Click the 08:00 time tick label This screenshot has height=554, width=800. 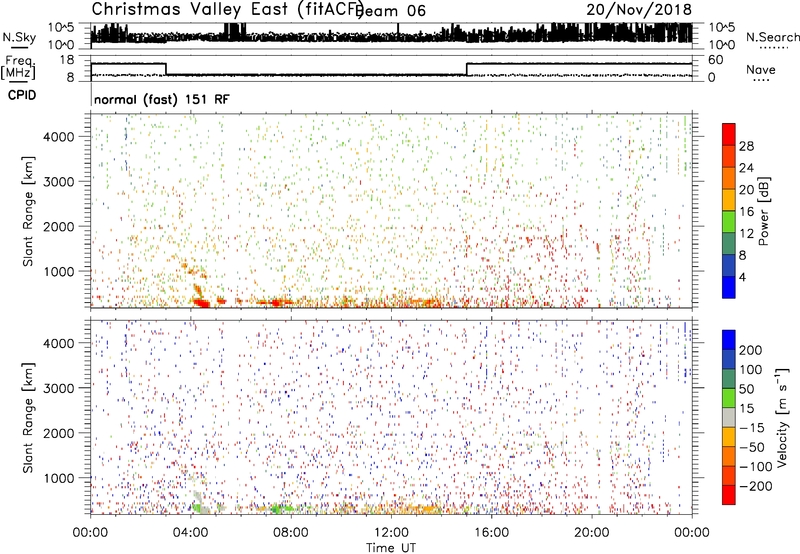click(x=291, y=533)
